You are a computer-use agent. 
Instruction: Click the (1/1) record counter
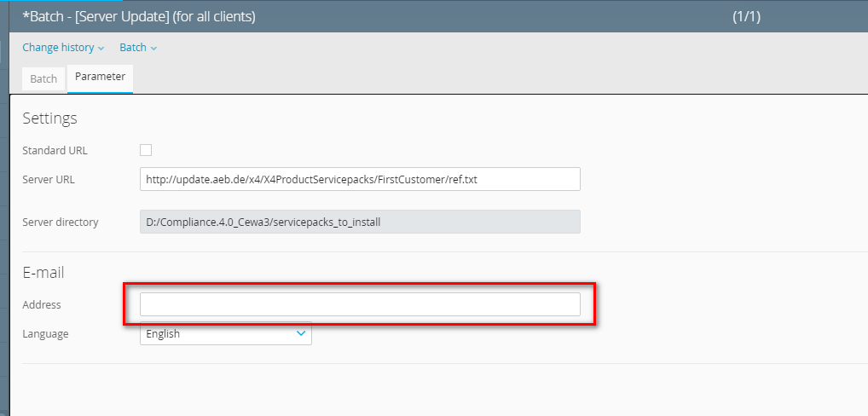(747, 16)
